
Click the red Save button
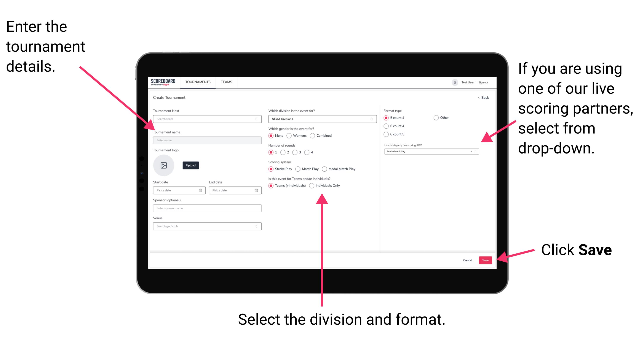486,260
